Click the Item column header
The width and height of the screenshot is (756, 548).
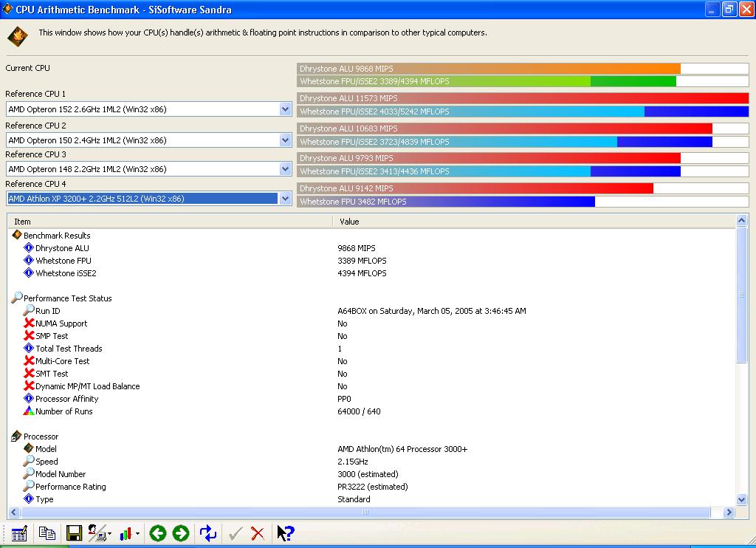click(171, 222)
